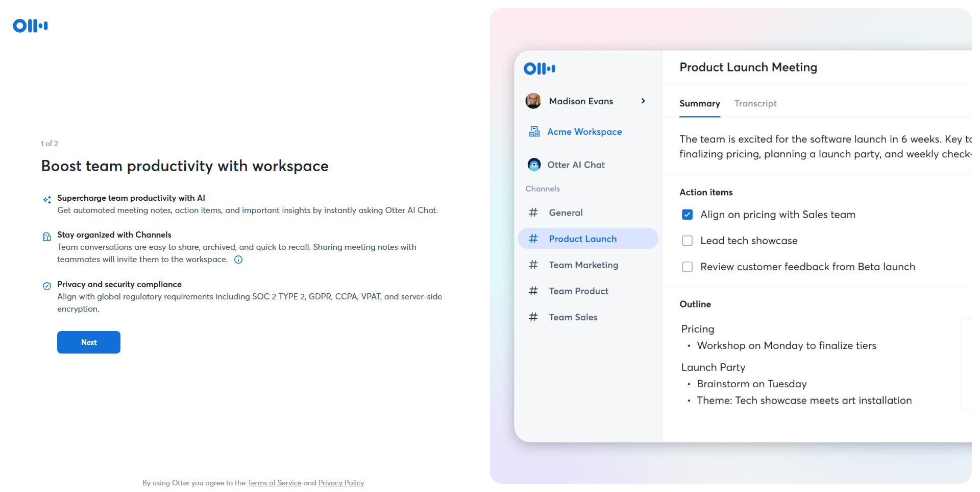Viewport: 980px width, 492px height.
Task: Click the hash icon beside General channel
Action: (x=533, y=213)
